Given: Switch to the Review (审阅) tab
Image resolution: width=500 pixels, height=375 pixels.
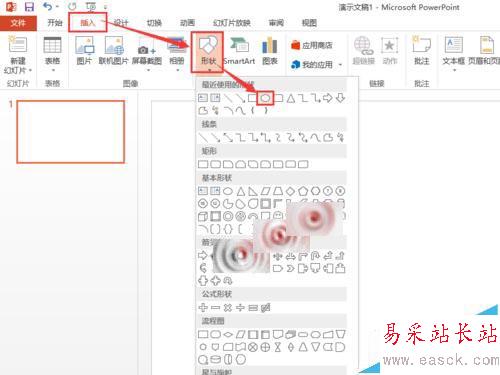Looking at the screenshot, I should pos(276,23).
